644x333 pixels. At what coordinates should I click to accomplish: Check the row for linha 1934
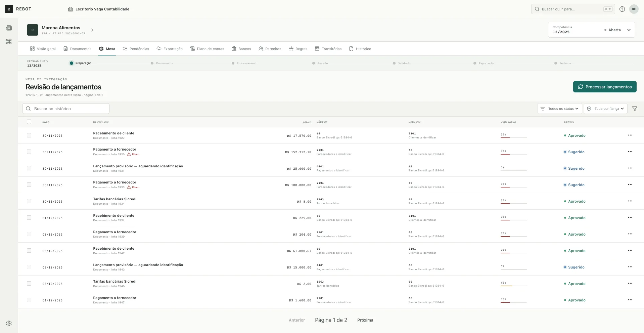pos(29,201)
